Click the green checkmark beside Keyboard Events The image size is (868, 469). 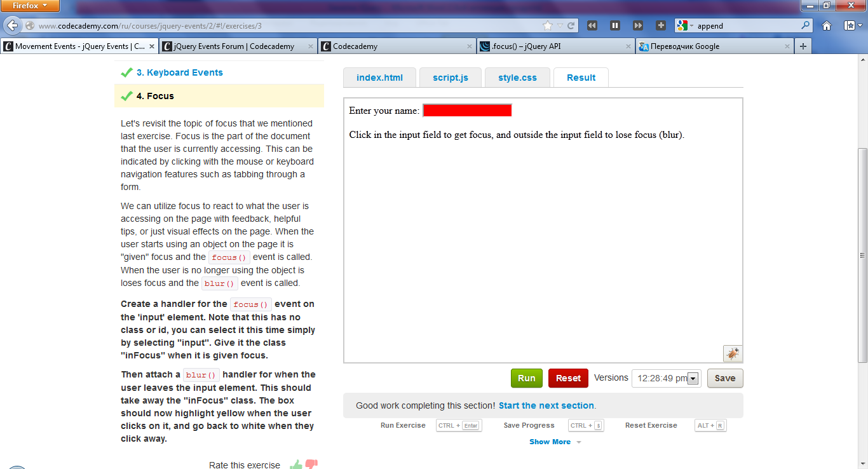126,72
